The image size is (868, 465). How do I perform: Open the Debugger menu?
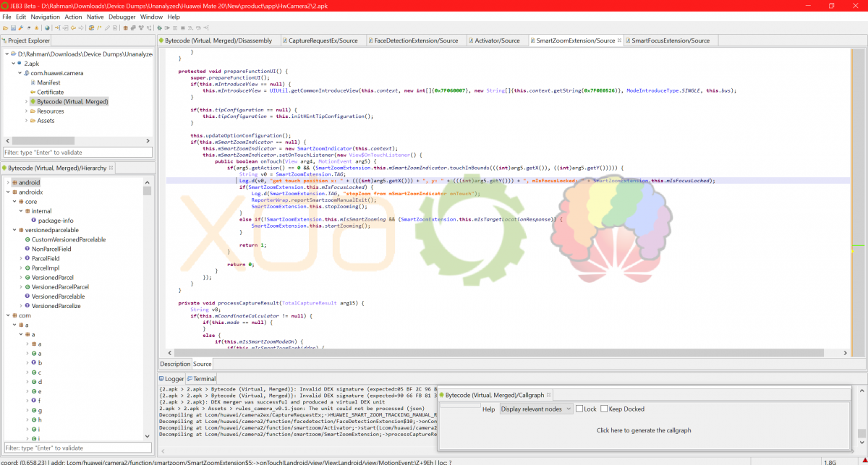122,17
